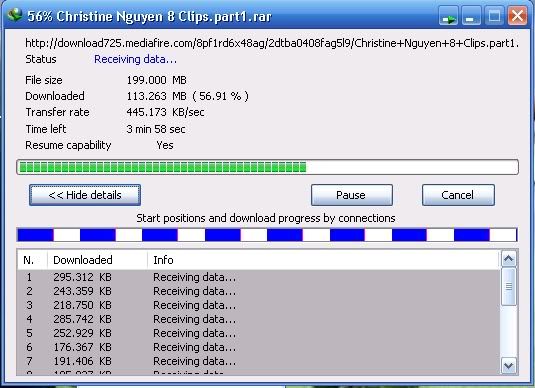Close the download window with red X

[x=517, y=16]
